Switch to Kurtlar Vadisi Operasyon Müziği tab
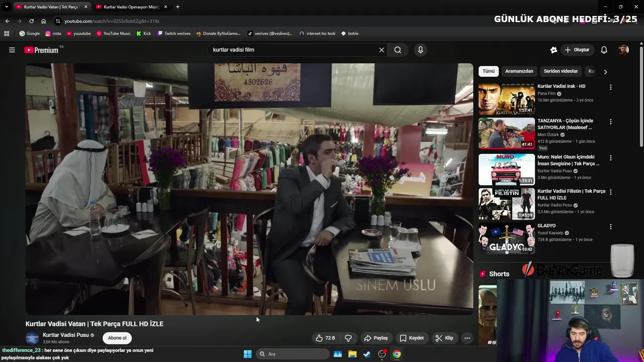This screenshot has height=362, width=644. pos(131,7)
